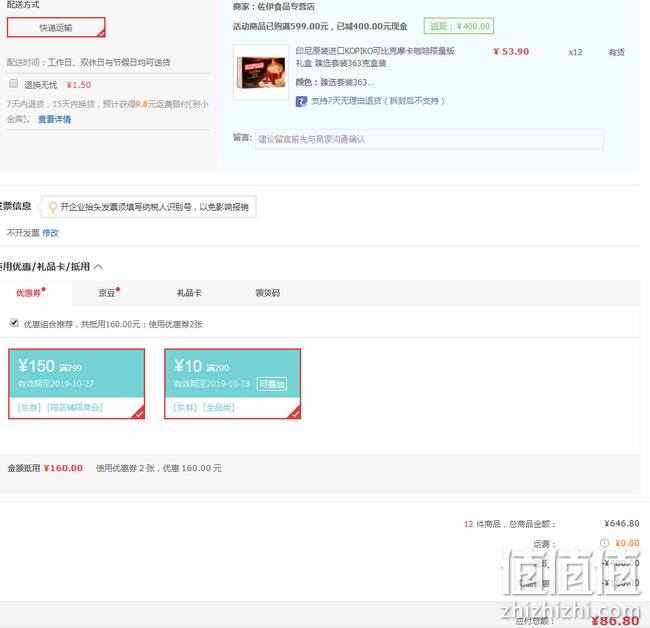Click the 颜色 option text 臻选套装363
Image resolution: width=650 pixels, height=628 pixels.
tap(347, 82)
